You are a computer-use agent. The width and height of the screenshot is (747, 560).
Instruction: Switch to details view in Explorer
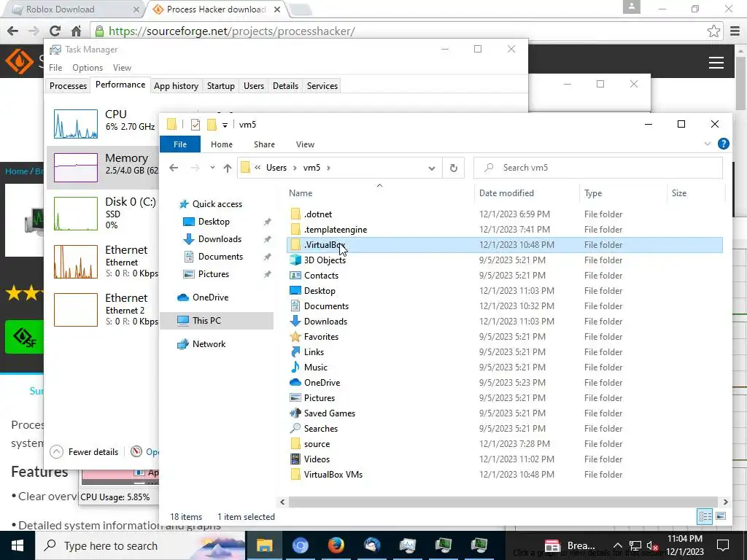pos(705,516)
